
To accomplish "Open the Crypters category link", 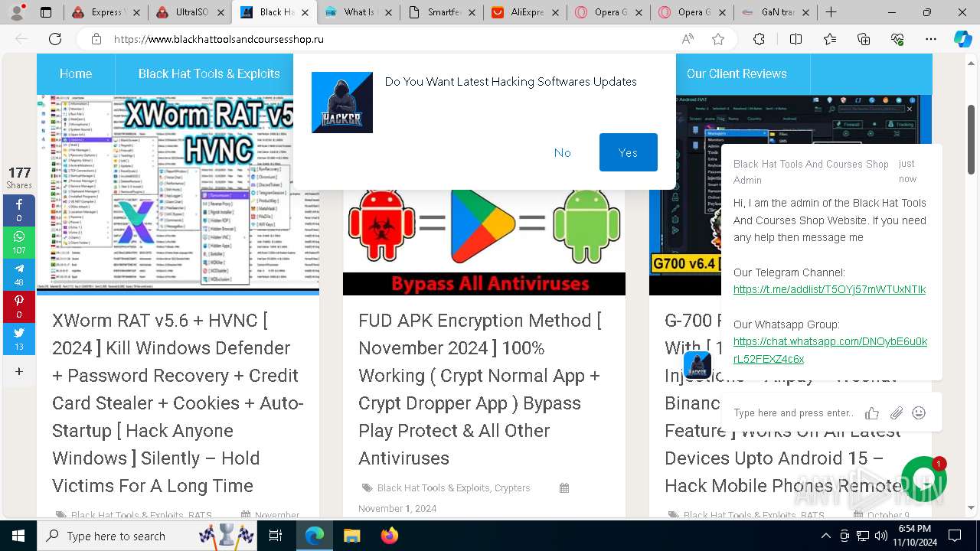I will [512, 487].
